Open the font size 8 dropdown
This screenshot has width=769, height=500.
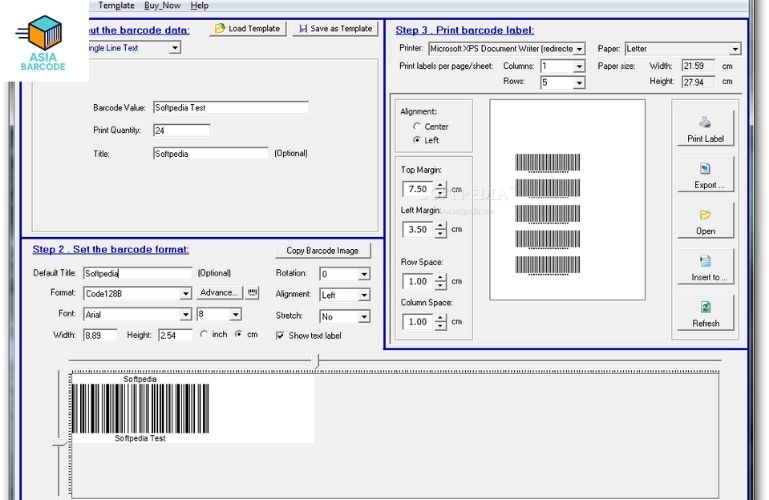pyautogui.click(x=235, y=314)
